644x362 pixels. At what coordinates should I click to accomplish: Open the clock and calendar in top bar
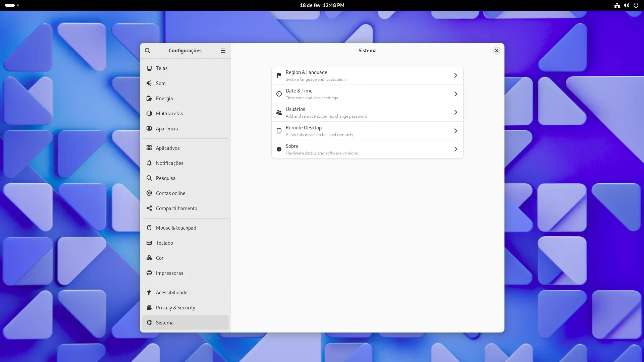322,5
